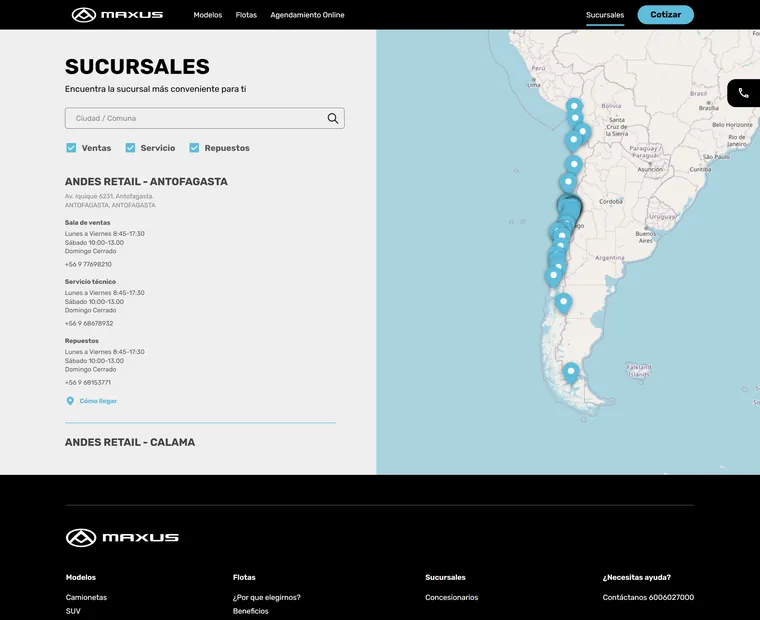The height and width of the screenshot is (620, 760).
Task: Go to Agendamiento Online
Action: tap(307, 15)
